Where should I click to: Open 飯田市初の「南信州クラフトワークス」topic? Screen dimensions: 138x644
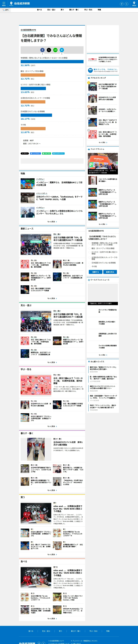(x=103, y=368)
